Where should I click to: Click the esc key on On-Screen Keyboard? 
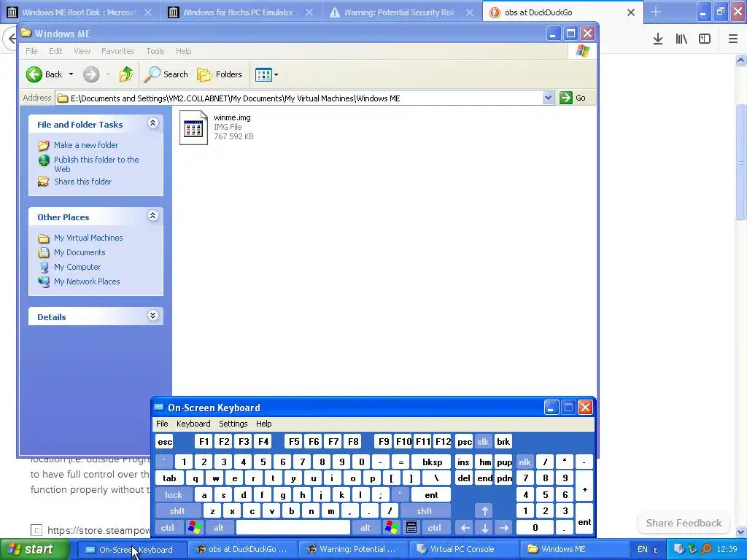pos(165,442)
